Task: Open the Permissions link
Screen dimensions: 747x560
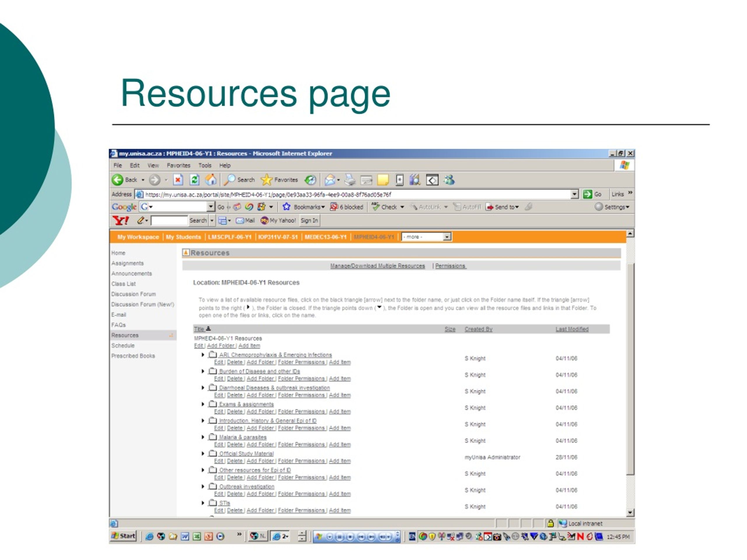Action: 451,266
